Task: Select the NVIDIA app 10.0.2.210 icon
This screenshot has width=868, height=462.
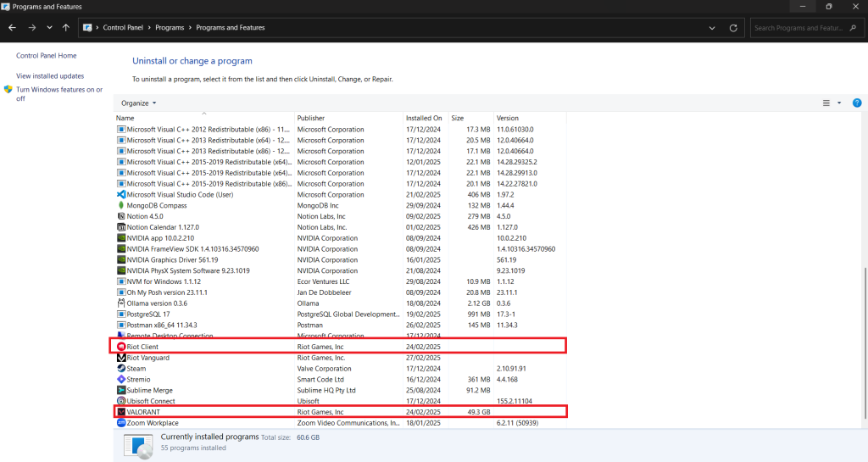Action: [121, 238]
